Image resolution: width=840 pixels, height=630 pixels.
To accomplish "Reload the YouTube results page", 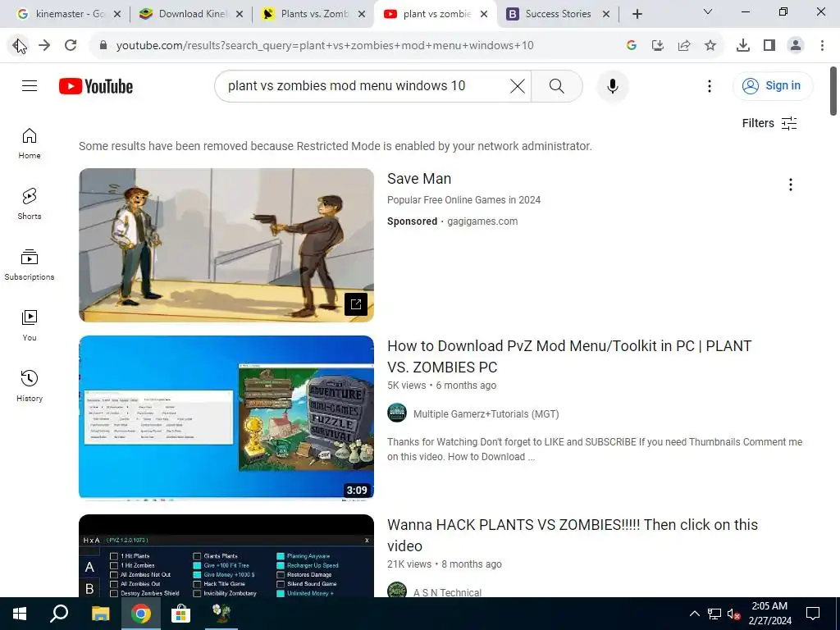I will pos(71,46).
